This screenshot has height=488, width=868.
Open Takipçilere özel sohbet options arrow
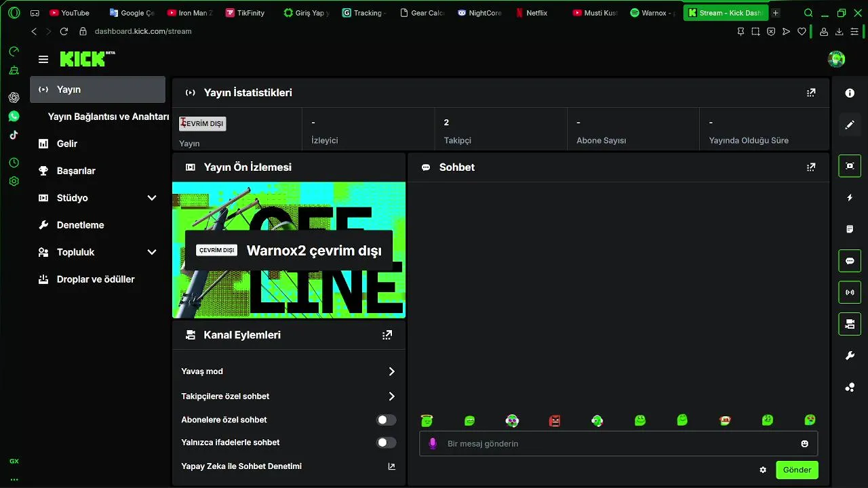coord(391,396)
